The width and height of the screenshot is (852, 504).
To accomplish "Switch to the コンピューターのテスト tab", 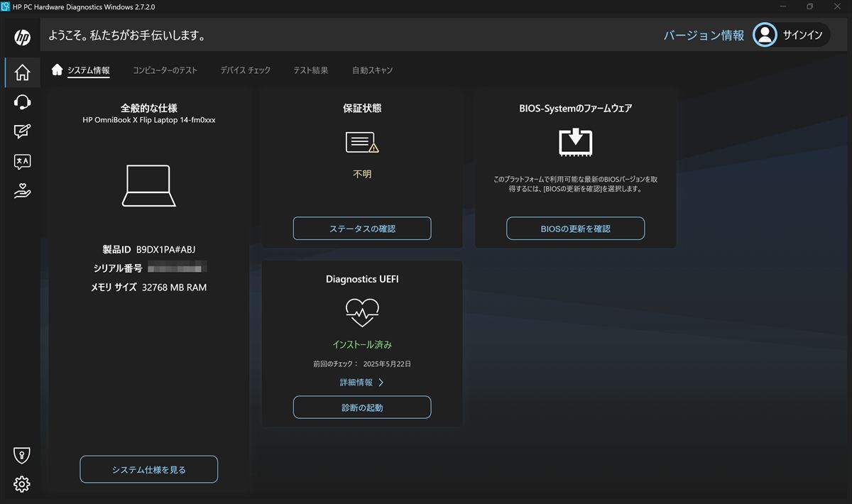I will [x=165, y=70].
